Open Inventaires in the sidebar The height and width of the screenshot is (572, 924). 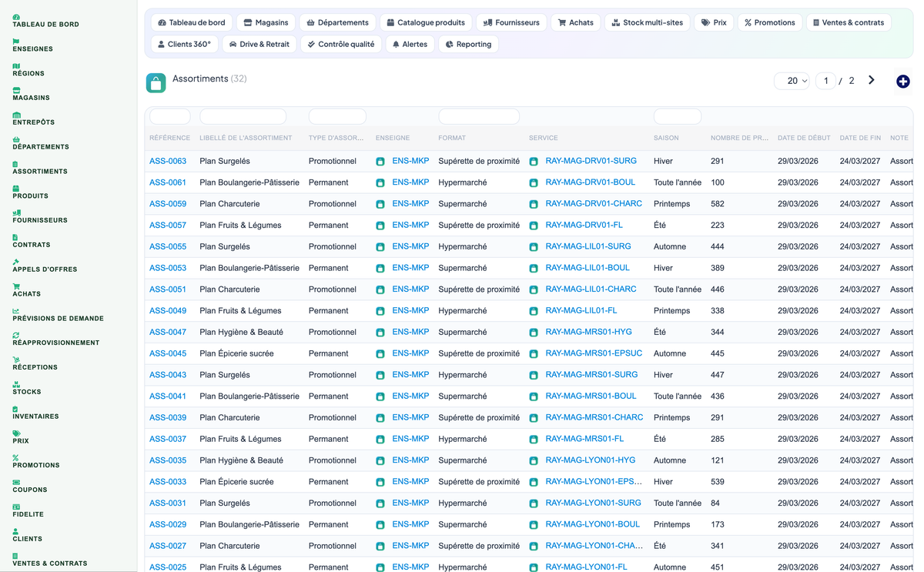(x=35, y=413)
